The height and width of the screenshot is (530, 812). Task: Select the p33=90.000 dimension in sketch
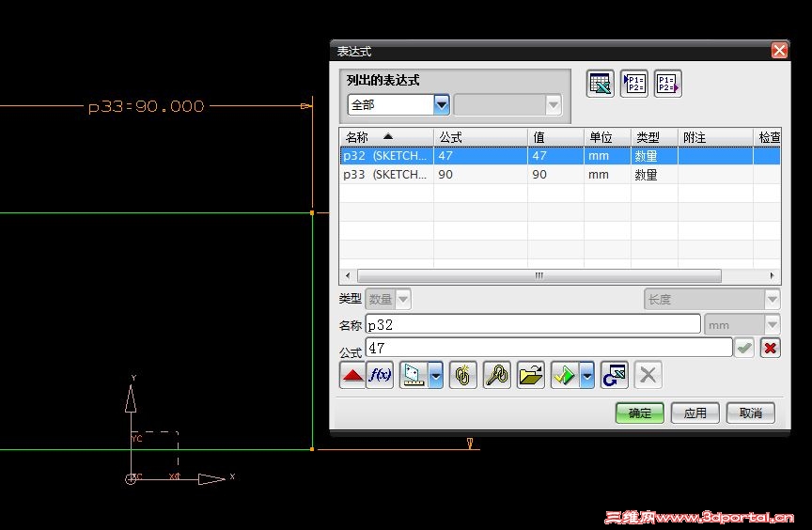[x=147, y=106]
